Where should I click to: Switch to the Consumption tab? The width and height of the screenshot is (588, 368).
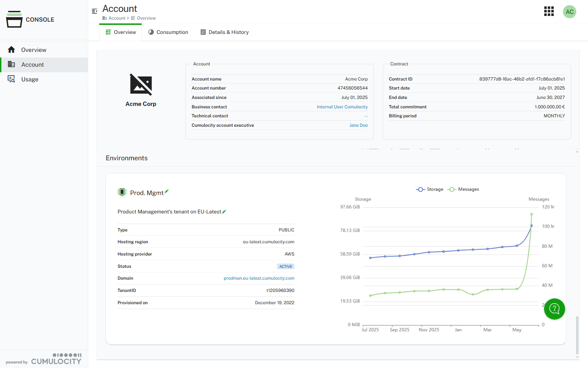pyautogui.click(x=168, y=32)
